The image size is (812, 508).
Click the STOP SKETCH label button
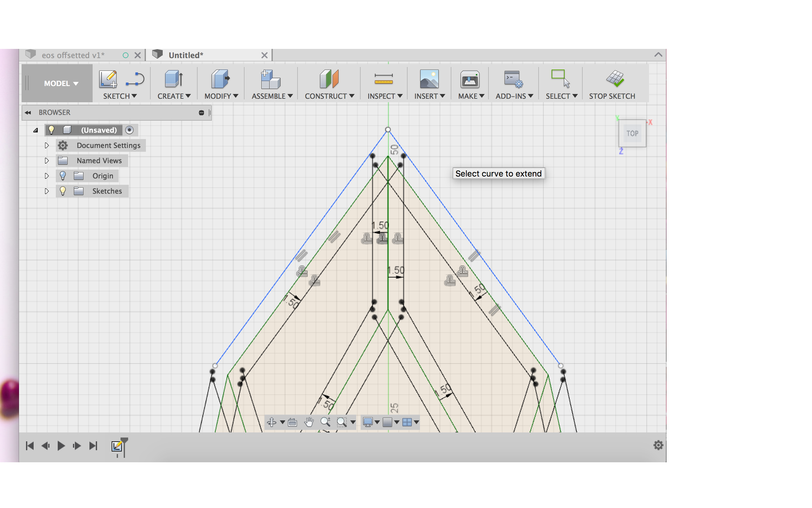(612, 96)
